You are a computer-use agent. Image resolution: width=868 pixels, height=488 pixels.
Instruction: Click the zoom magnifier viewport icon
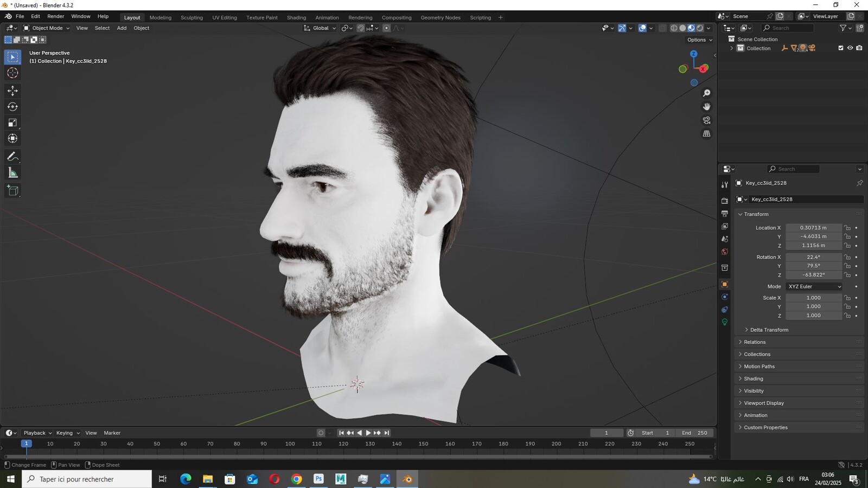(706, 93)
